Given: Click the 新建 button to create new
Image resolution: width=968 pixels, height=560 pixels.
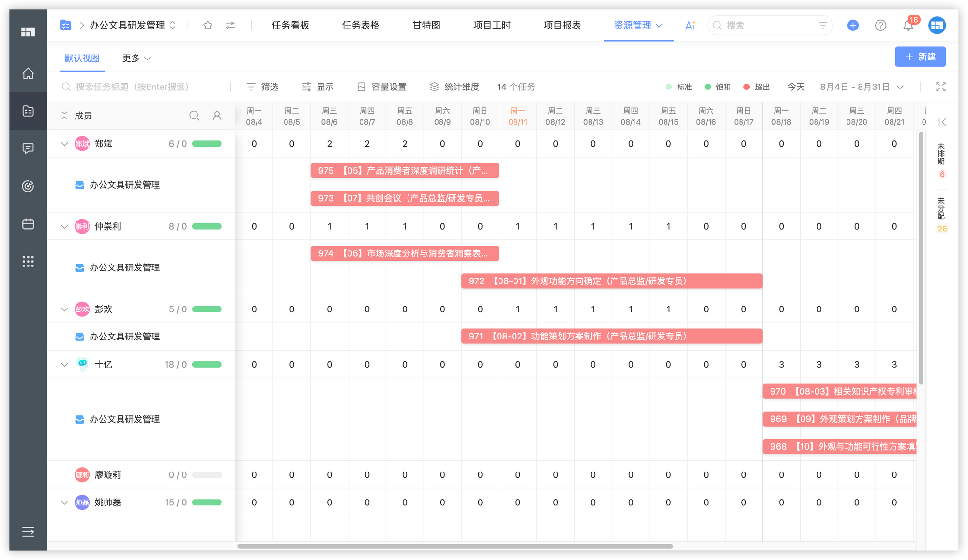Looking at the screenshot, I should click(920, 57).
